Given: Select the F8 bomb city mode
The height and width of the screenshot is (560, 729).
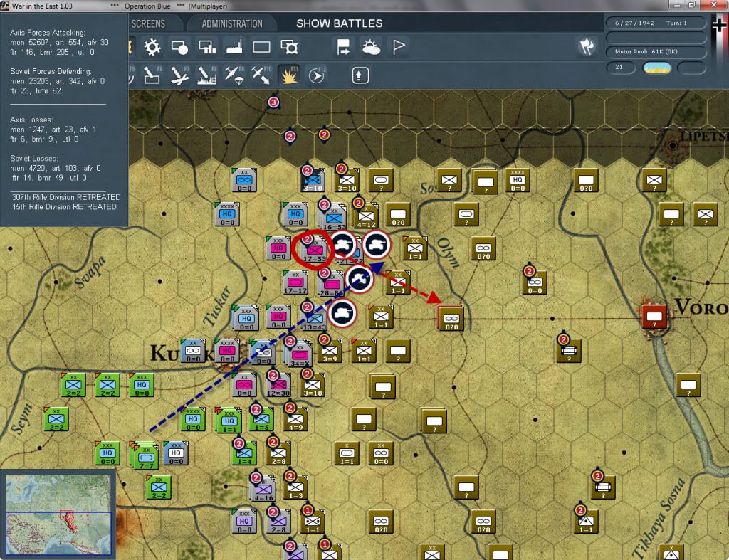Looking at the screenshot, I should click(x=207, y=75).
